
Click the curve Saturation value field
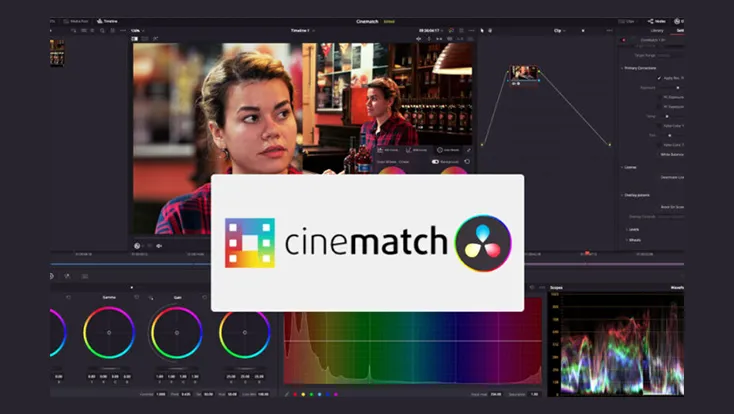coord(534,394)
